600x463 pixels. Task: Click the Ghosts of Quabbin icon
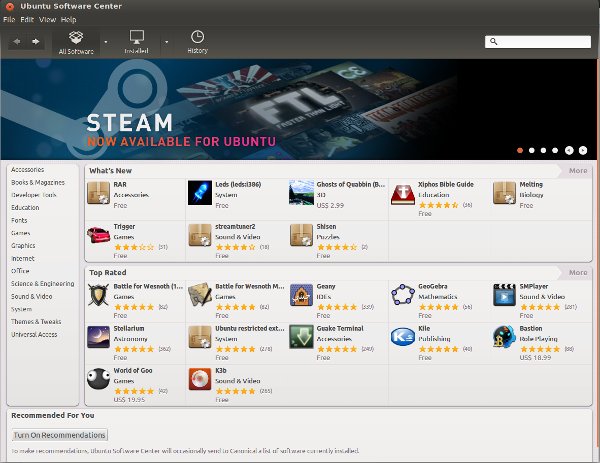pyautogui.click(x=302, y=193)
